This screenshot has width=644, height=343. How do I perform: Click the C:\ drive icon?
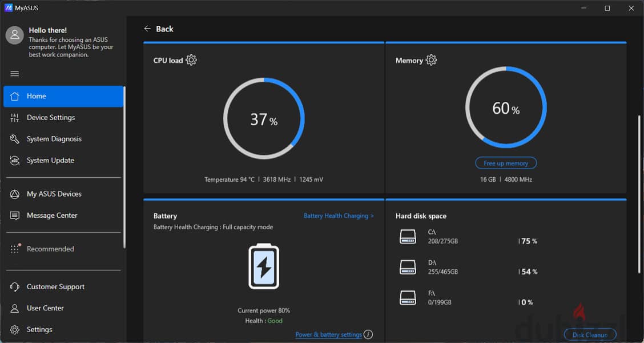pos(408,237)
